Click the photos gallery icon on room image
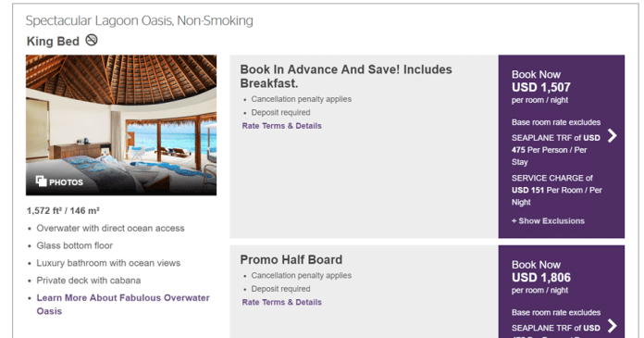The width and height of the screenshot is (644, 338). [41, 181]
